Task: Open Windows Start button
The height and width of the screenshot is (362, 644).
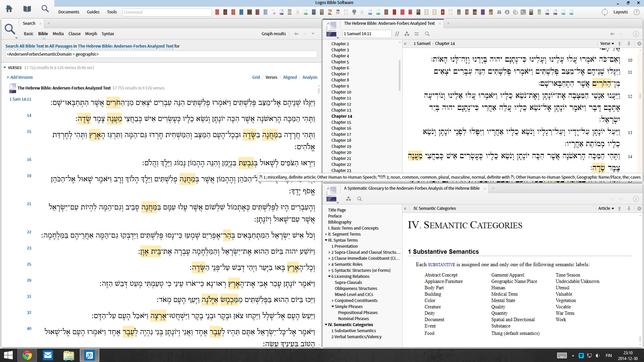Action: (x=8, y=355)
